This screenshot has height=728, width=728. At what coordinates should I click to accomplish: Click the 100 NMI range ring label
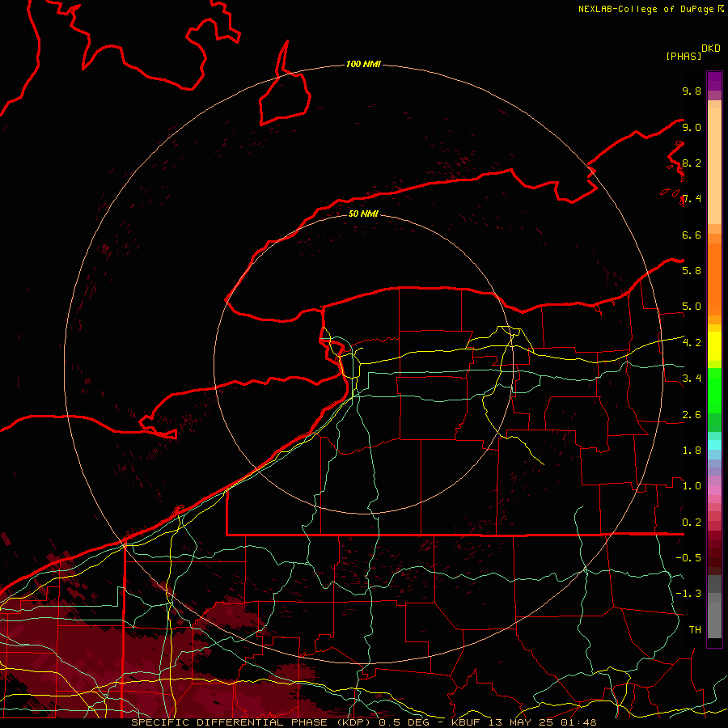[x=363, y=64]
